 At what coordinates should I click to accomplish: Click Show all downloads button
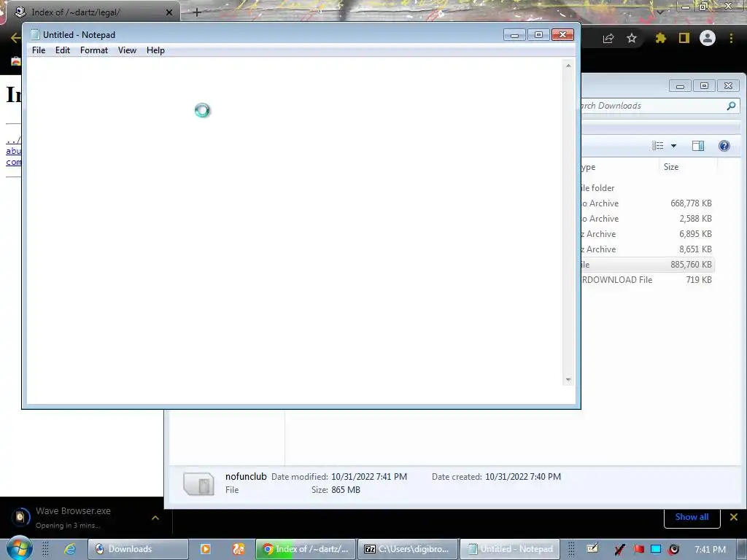point(692,517)
